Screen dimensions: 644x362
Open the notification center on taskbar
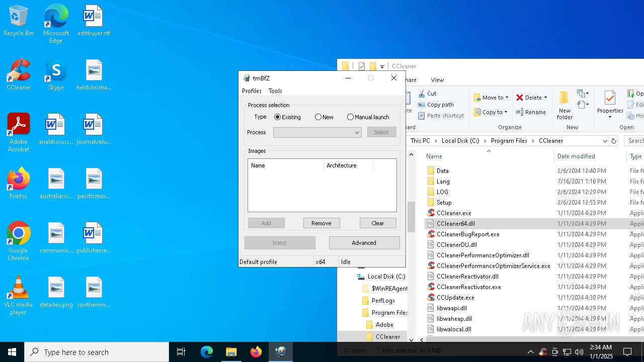point(627,352)
